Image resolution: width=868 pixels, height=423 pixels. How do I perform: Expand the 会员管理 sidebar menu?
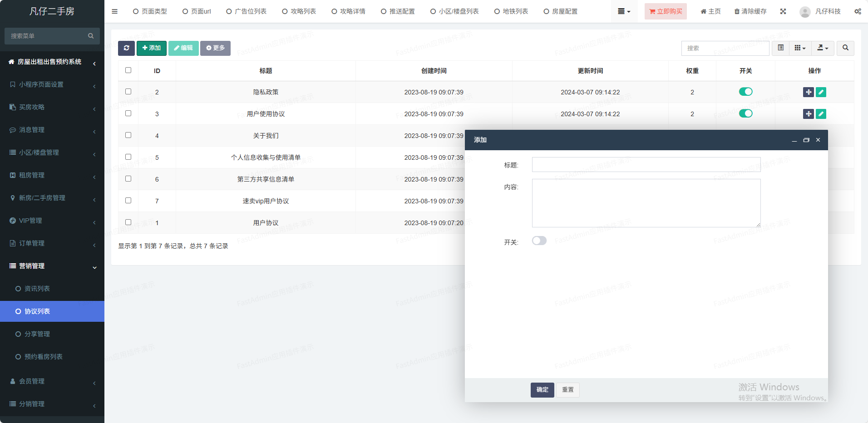click(52, 381)
